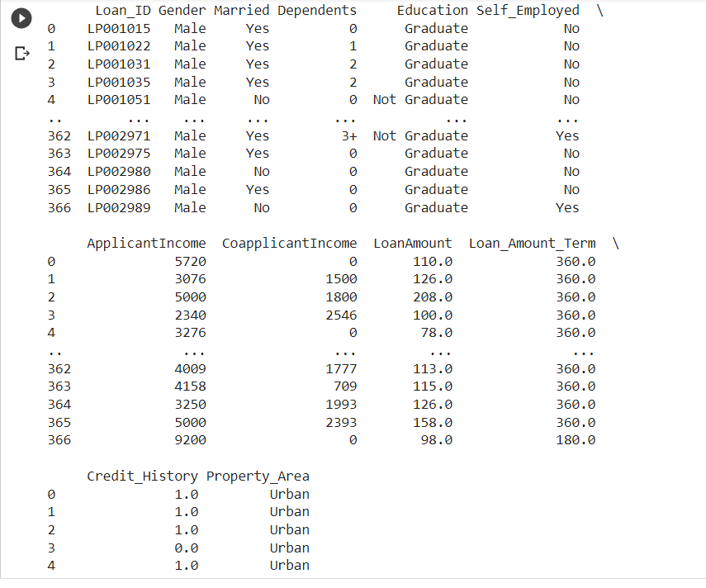
Task: Click coapplicant income value 1500
Action: [341, 279]
